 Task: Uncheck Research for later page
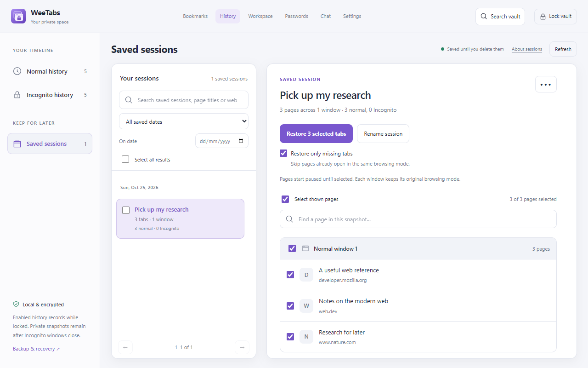click(290, 337)
